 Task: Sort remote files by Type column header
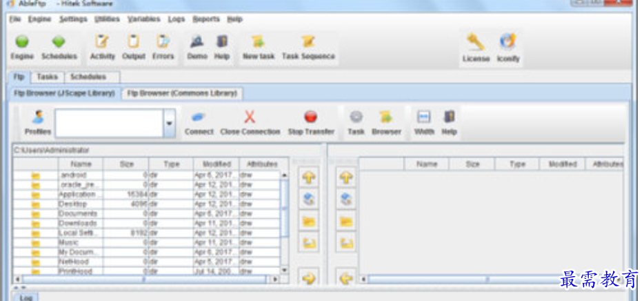518,164
